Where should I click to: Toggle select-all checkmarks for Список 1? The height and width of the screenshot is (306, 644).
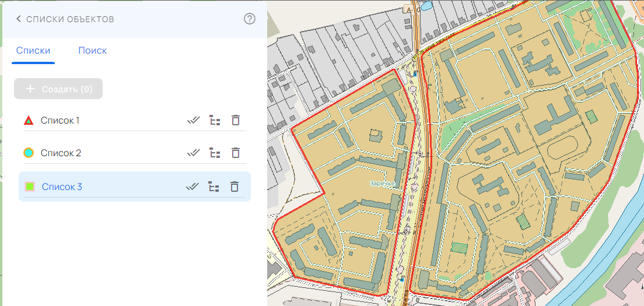(193, 121)
